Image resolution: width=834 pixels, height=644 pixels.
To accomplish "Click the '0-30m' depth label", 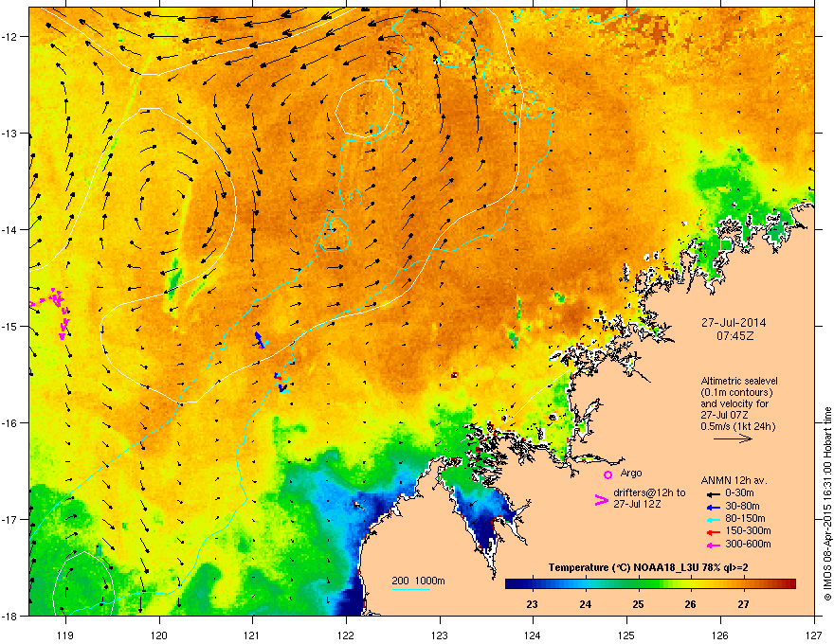I will tap(739, 493).
